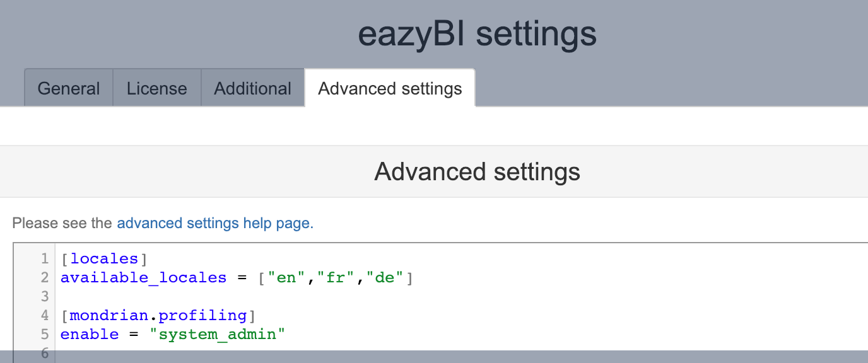The image size is (868, 363).
Task: Click the enable setting keyword
Action: pyautogui.click(x=90, y=334)
